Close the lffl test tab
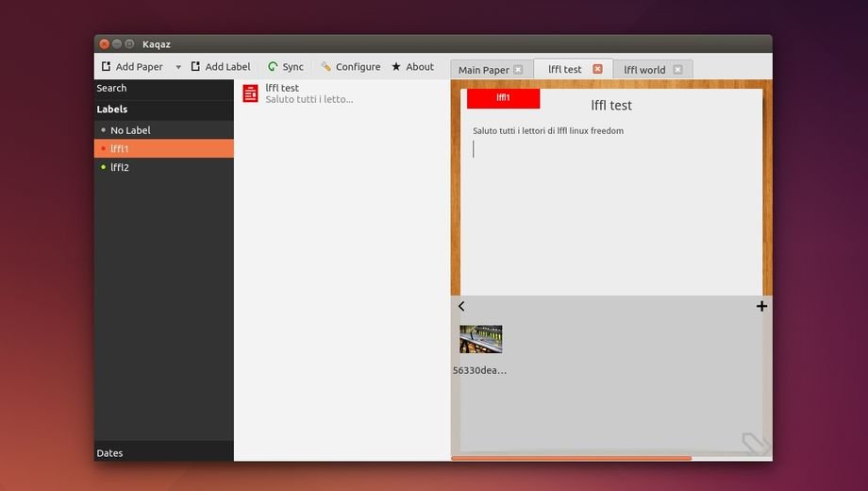Viewport: 868px width, 491px height. [x=597, y=69]
